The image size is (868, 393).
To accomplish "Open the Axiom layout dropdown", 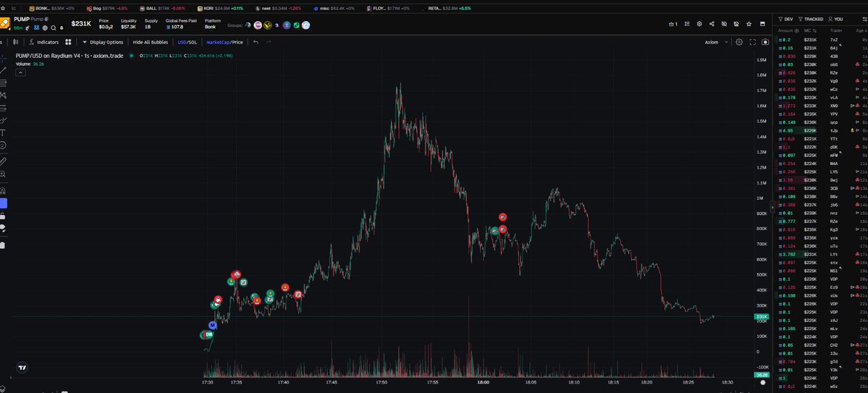I will [716, 42].
